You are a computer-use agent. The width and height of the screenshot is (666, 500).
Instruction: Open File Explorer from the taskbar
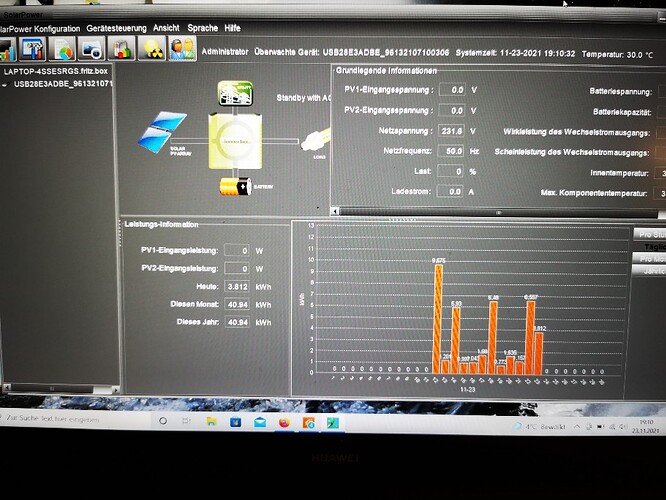coord(211,421)
